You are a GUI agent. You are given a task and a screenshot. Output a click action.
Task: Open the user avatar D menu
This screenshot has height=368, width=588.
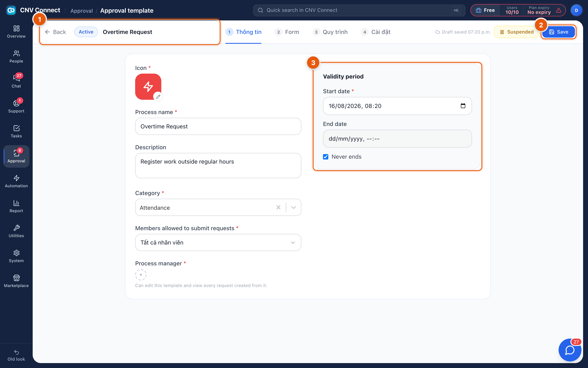[x=576, y=10]
